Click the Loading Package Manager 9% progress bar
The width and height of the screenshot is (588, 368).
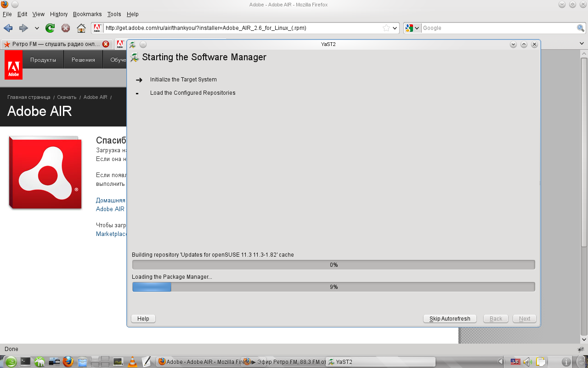(x=334, y=287)
